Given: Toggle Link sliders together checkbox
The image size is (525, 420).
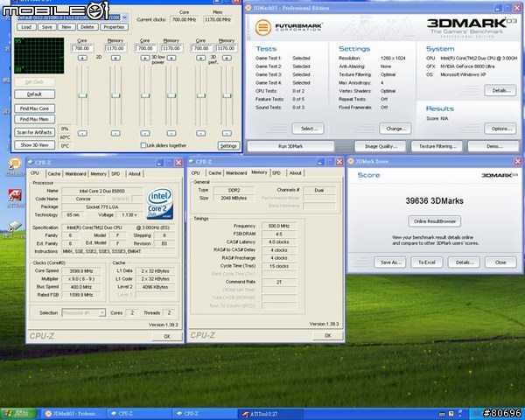Looking at the screenshot, I should pos(143,145).
